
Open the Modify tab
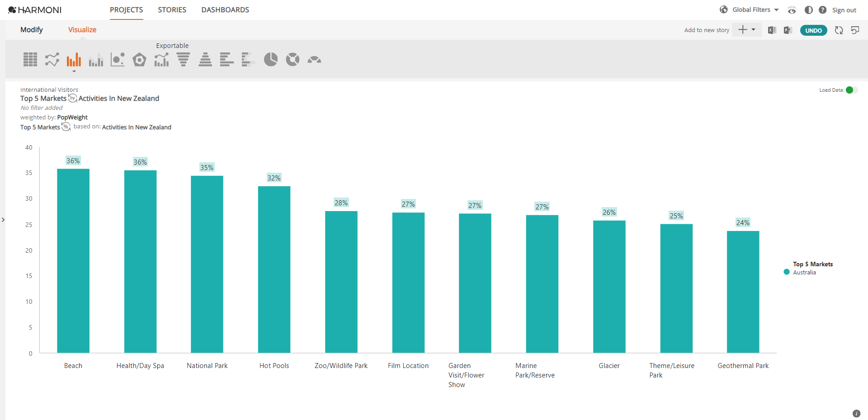pos(31,30)
